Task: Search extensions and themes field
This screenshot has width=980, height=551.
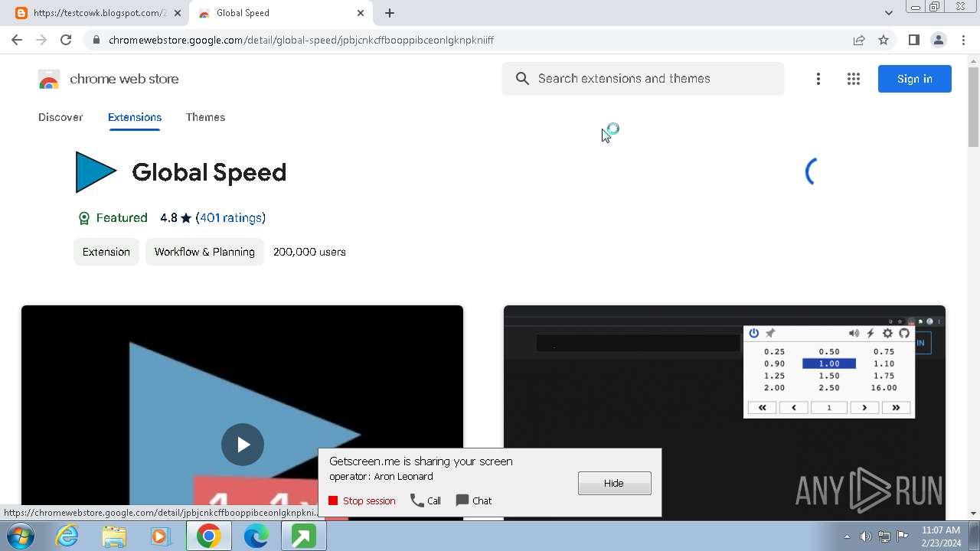Action: coord(643,79)
